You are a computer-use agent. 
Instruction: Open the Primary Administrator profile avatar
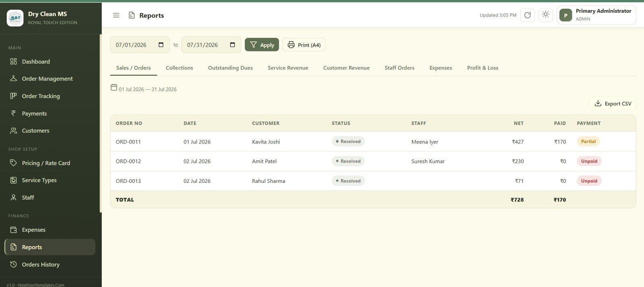566,15
